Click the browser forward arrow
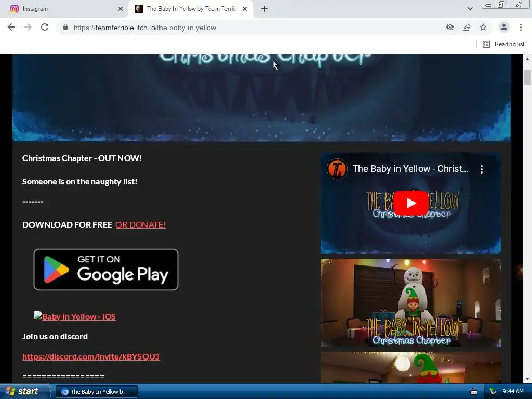 click(x=28, y=27)
